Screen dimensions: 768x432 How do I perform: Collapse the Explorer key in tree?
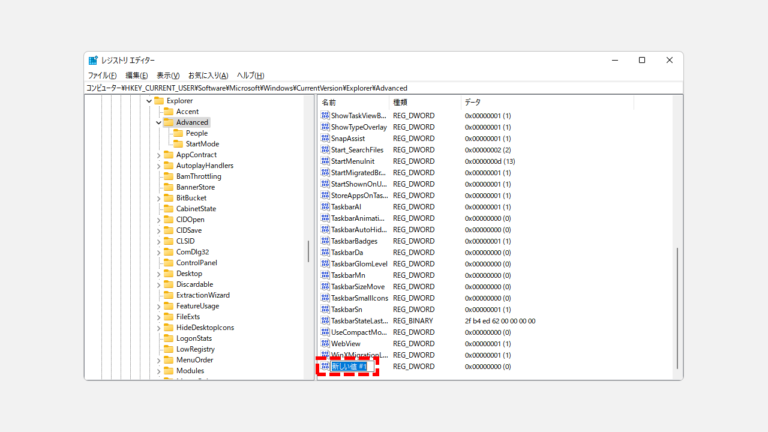tap(149, 101)
